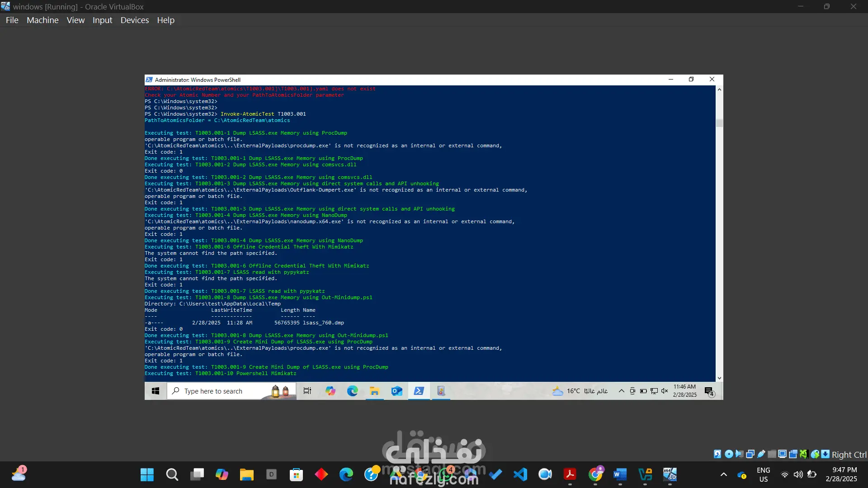
Task: Click PowerShell scrollbar down arrow
Action: point(719,378)
